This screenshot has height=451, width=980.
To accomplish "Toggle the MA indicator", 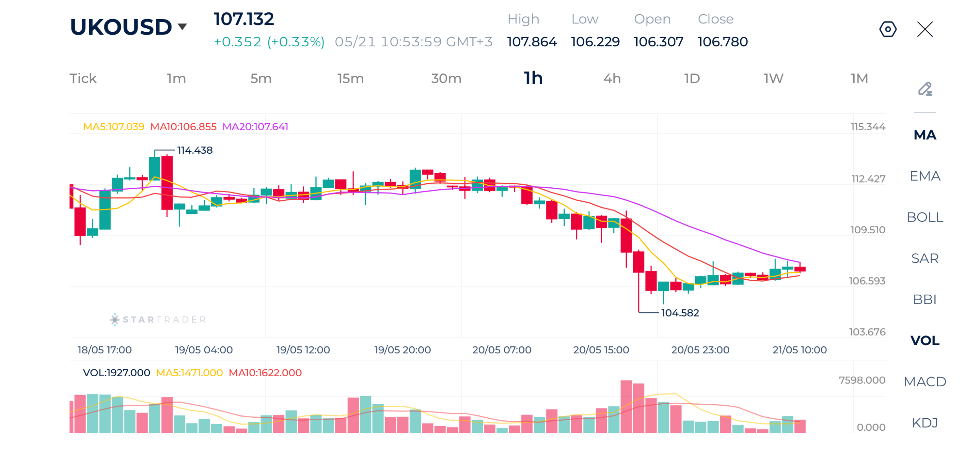I will 924,134.
